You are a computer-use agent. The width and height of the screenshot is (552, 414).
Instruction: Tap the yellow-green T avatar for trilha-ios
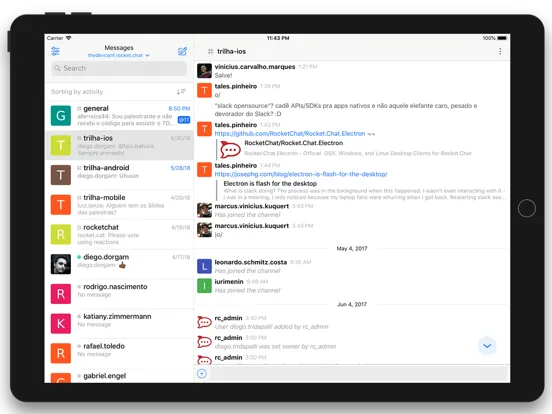pyautogui.click(x=61, y=145)
